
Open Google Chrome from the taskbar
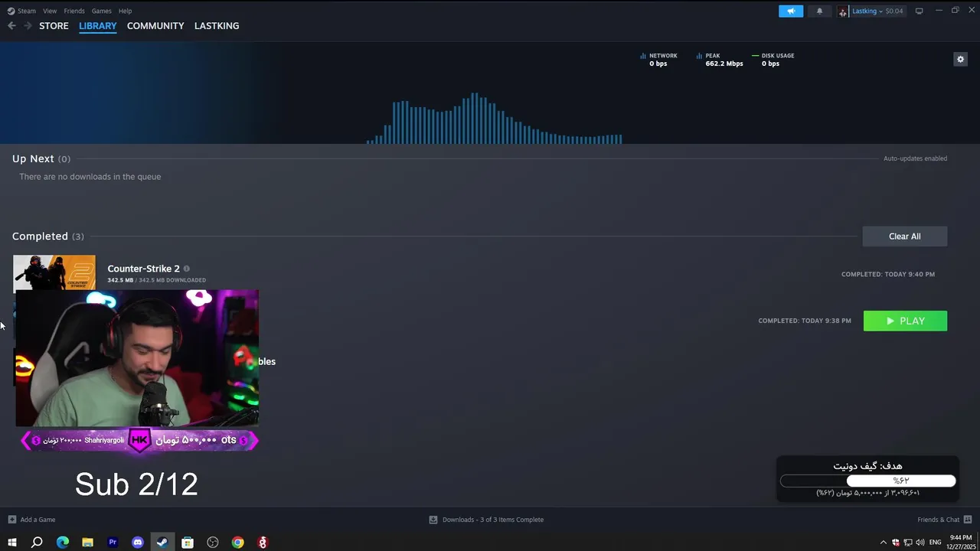[x=238, y=543]
